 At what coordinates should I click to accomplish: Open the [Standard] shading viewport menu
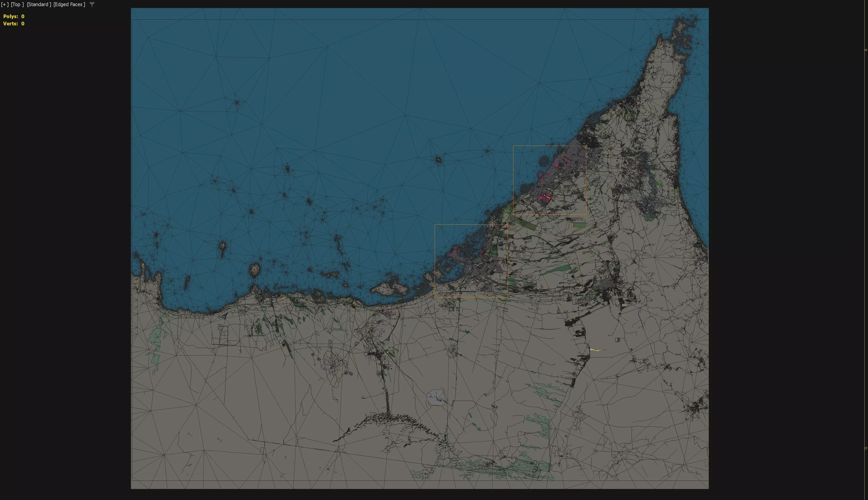pyautogui.click(x=39, y=5)
